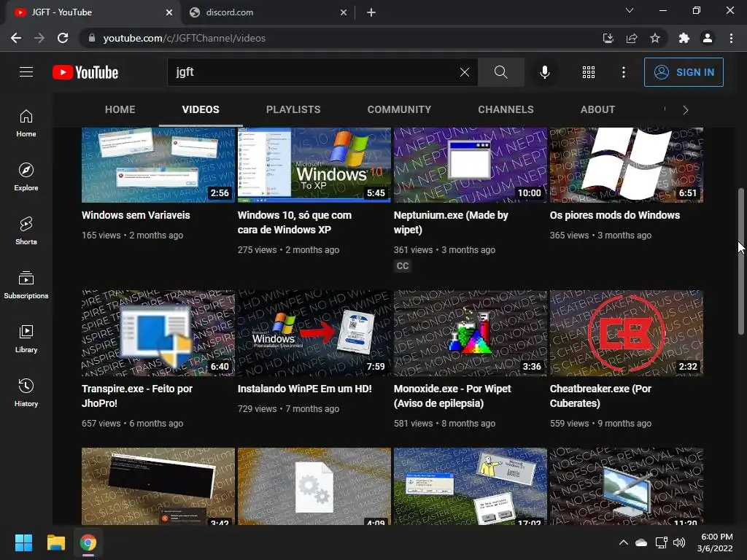Open YouTube settings three-dot menu
747x560 pixels.
point(624,72)
